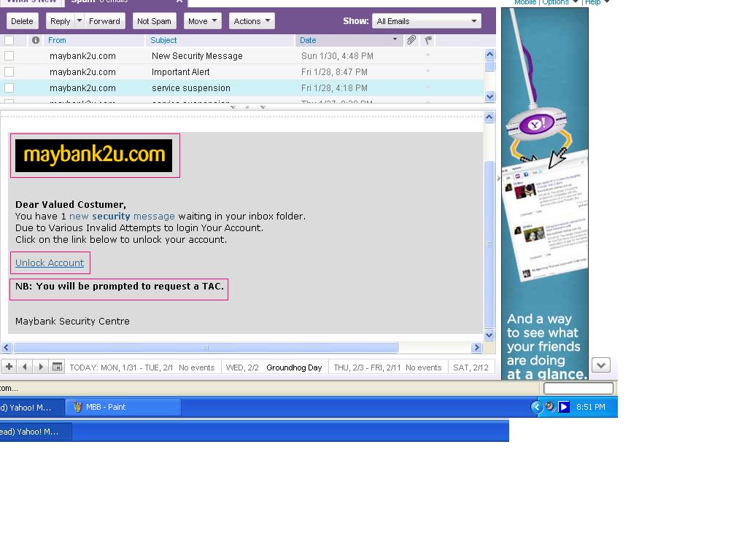Click the horizontal scrollbar thumb
The height and width of the screenshot is (560, 747).
pyautogui.click(x=206, y=348)
